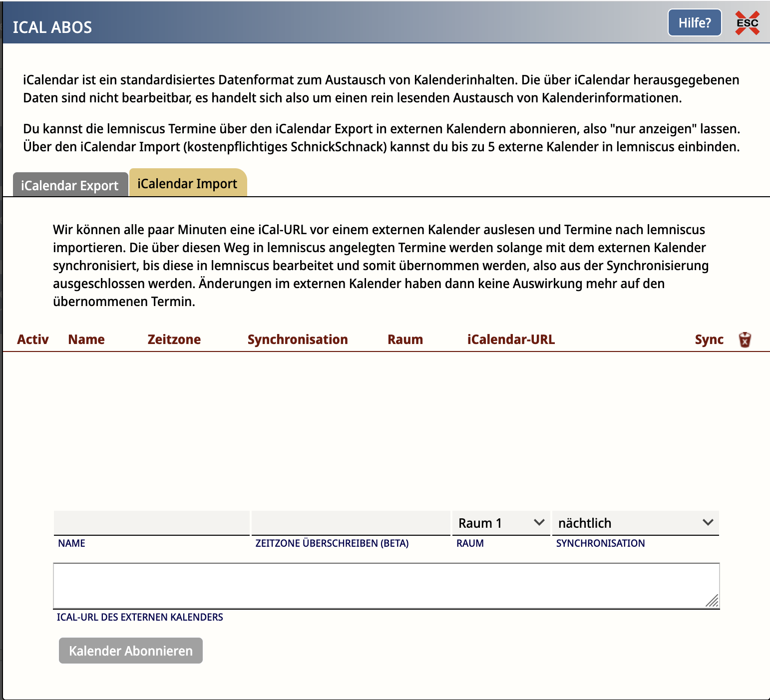Click the NAME field label
This screenshot has height=700, width=770.
(x=71, y=543)
